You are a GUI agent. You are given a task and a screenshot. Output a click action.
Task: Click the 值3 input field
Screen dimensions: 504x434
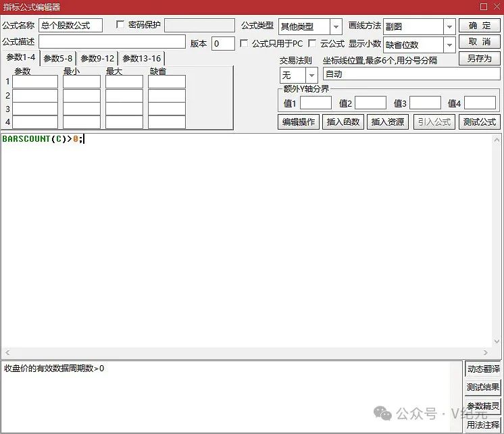[x=425, y=103]
